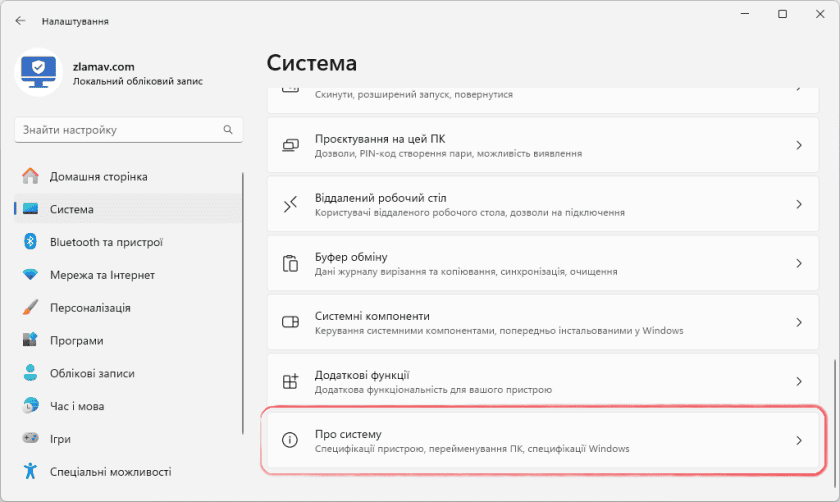Open Спеціальні можливості section
This screenshot has width=840, height=502.
click(128, 471)
